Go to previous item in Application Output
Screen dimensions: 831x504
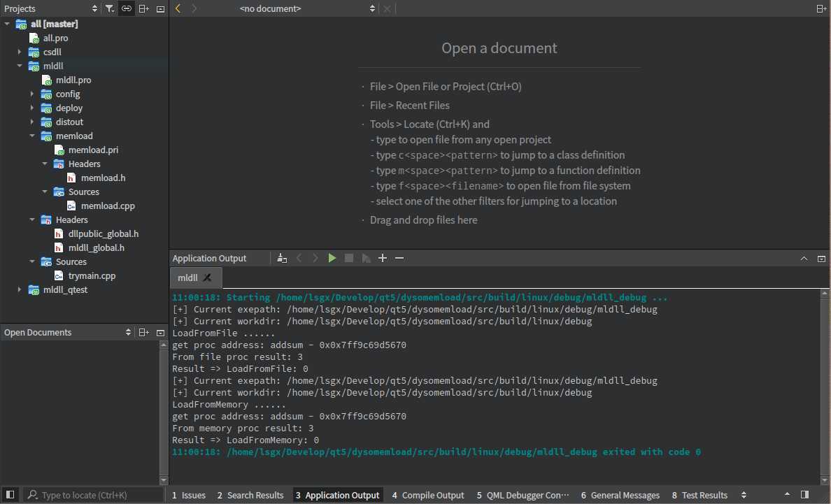(x=299, y=259)
